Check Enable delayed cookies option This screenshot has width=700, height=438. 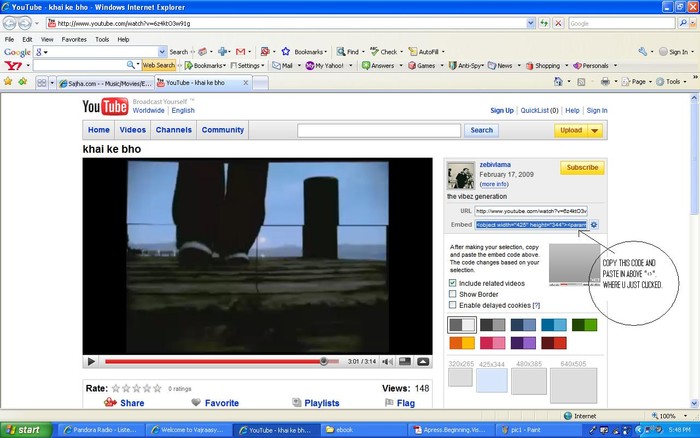tap(453, 305)
